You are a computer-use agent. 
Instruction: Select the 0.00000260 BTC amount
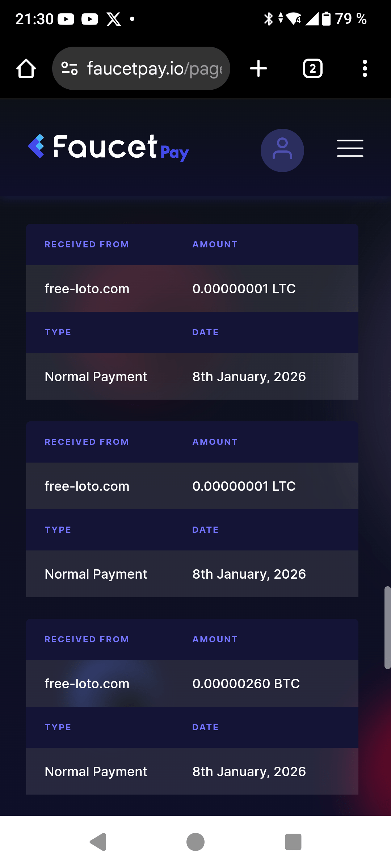click(x=246, y=684)
